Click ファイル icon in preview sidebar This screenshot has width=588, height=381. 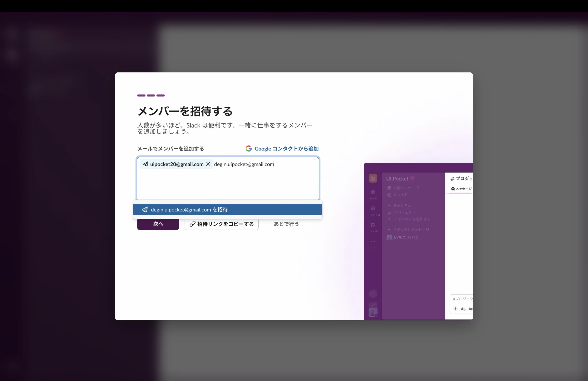pyautogui.click(x=373, y=209)
